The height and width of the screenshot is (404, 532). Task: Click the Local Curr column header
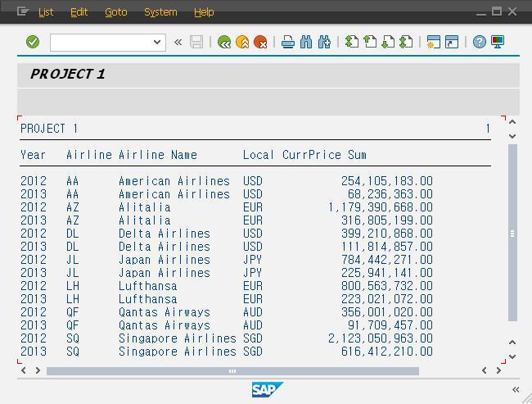click(x=276, y=155)
